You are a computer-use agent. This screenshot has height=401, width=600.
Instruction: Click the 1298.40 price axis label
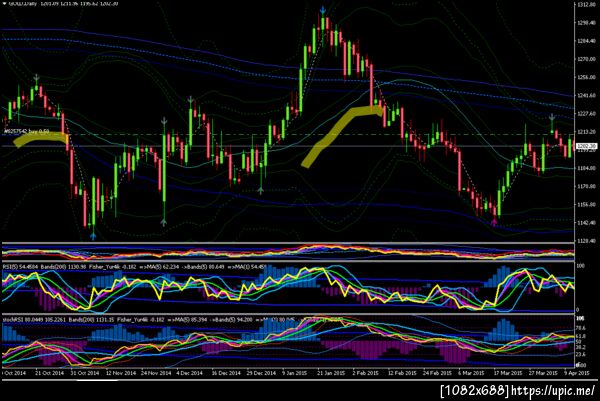[x=587, y=23]
